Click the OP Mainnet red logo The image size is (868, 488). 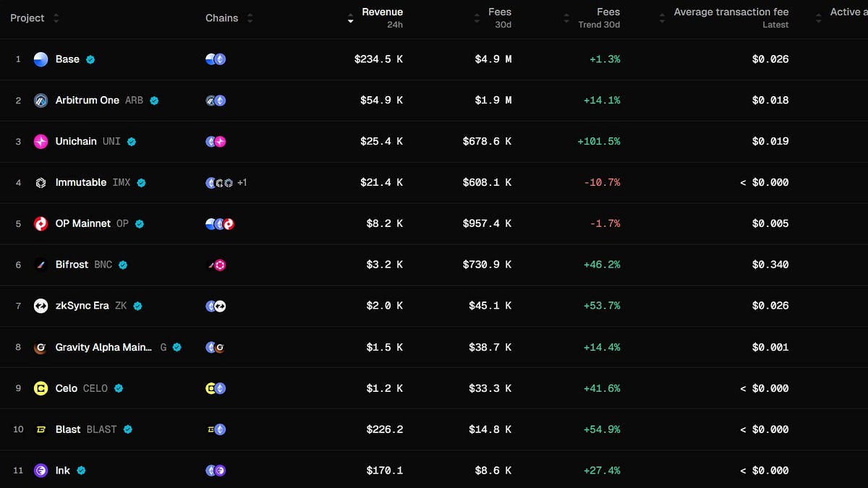[x=41, y=223]
